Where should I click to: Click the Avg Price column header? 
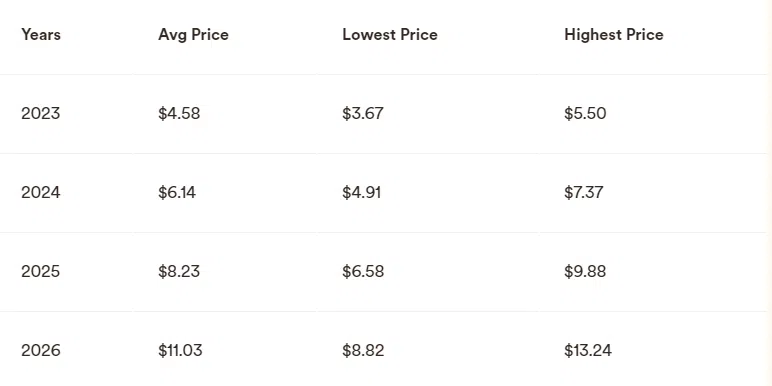(x=193, y=35)
